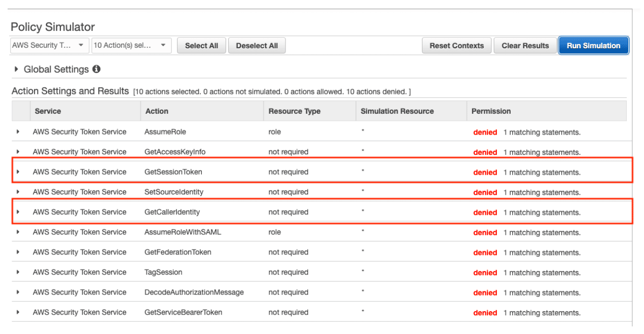Select the GetCallerIdentity action name

(x=172, y=212)
